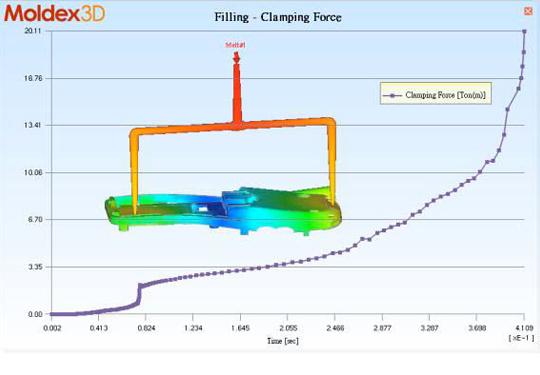Click the x-axis value 0.824
Screen dimensions: 540x375
pyautogui.click(x=146, y=328)
